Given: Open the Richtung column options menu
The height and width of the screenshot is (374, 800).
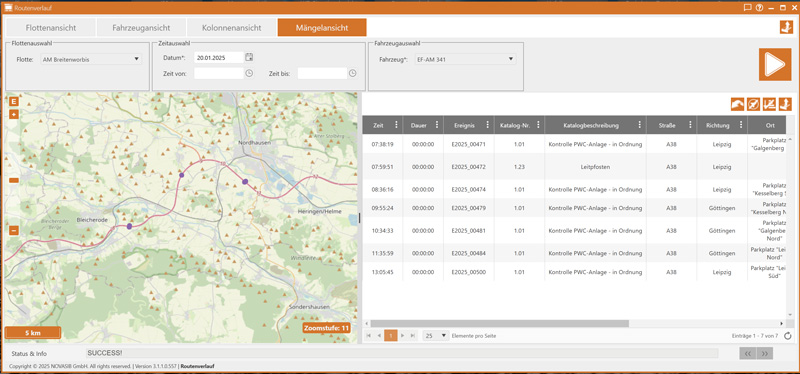Looking at the screenshot, I should pos(740,125).
